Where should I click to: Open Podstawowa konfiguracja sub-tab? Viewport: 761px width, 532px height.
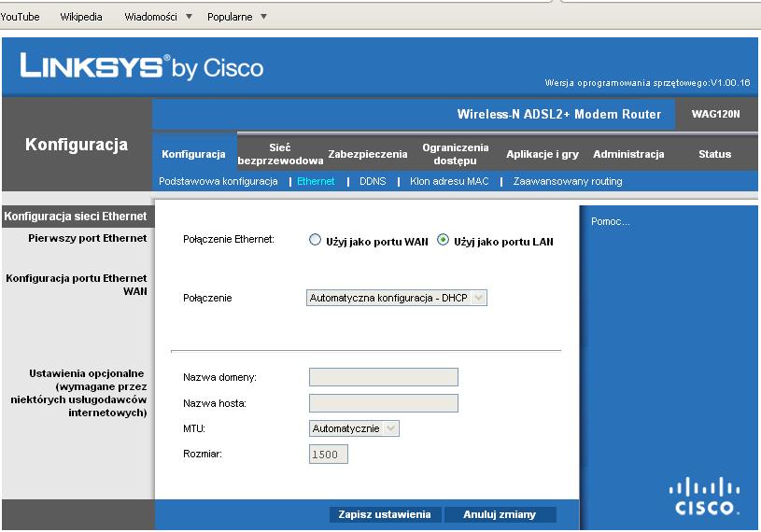click(x=218, y=181)
